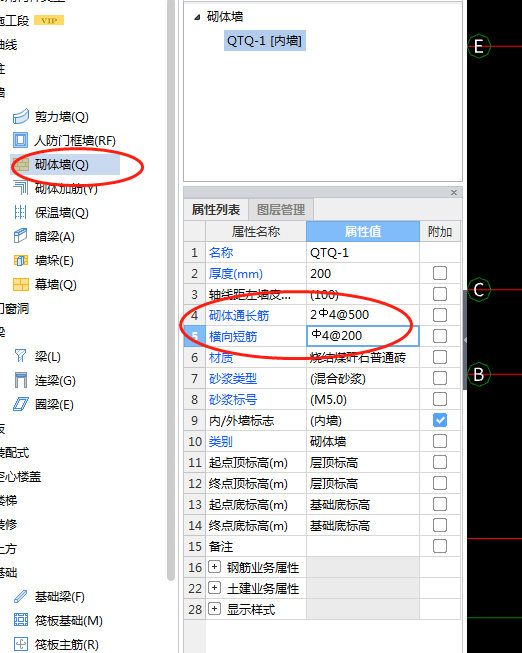Click the 墙垛(E) wall pier icon
This screenshot has height=653, width=522.
pos(21,260)
